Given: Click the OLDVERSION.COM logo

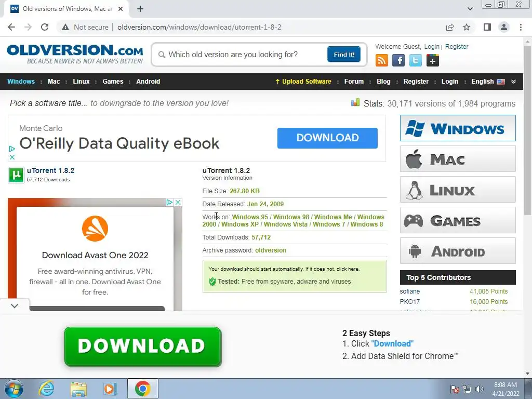Looking at the screenshot, I should pos(75,54).
